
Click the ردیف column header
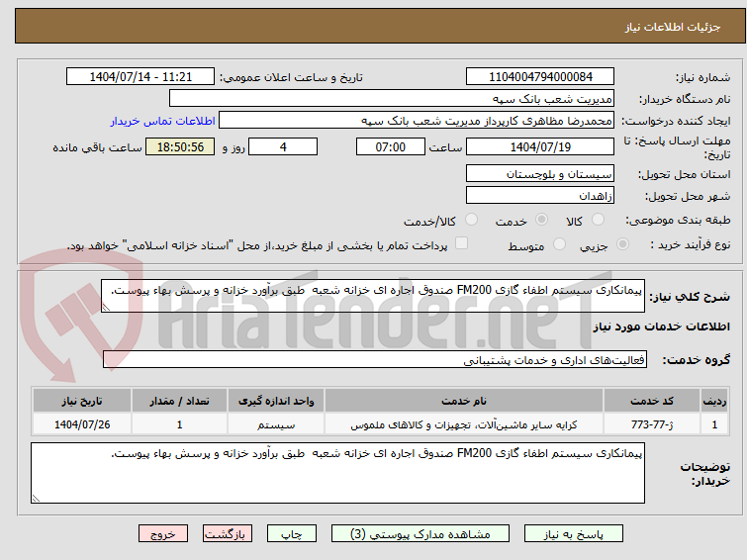coord(714,401)
